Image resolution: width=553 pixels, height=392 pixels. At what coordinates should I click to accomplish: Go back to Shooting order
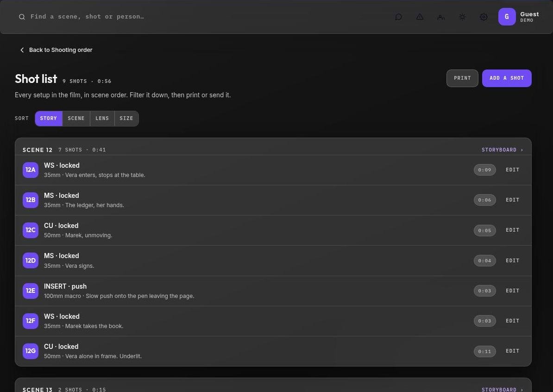tap(57, 50)
